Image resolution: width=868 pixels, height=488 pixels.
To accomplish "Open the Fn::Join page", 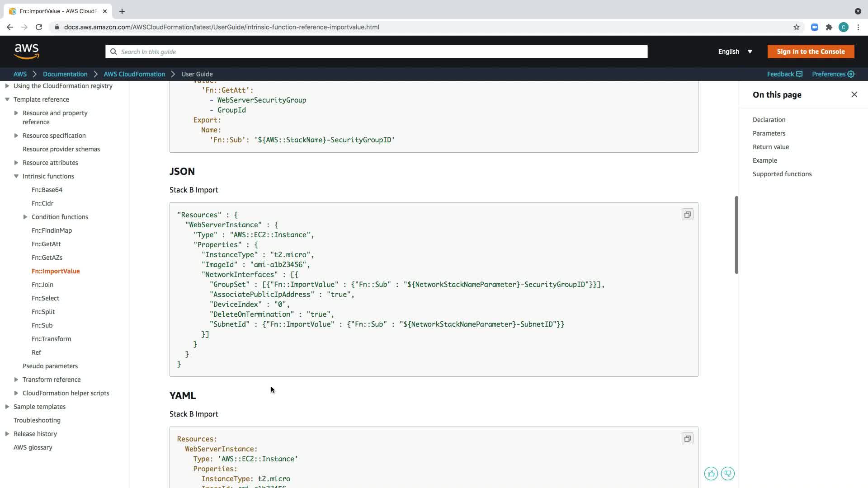I will tap(42, 285).
